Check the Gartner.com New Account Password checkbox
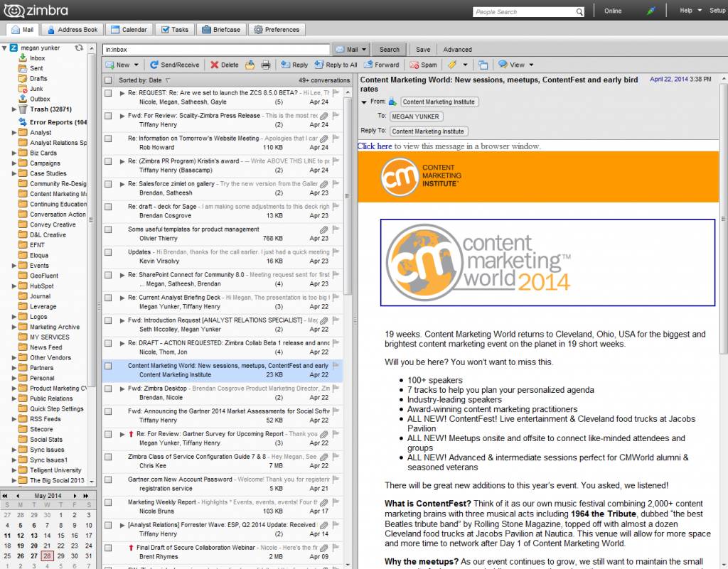The height and width of the screenshot is (569, 728). (x=108, y=479)
